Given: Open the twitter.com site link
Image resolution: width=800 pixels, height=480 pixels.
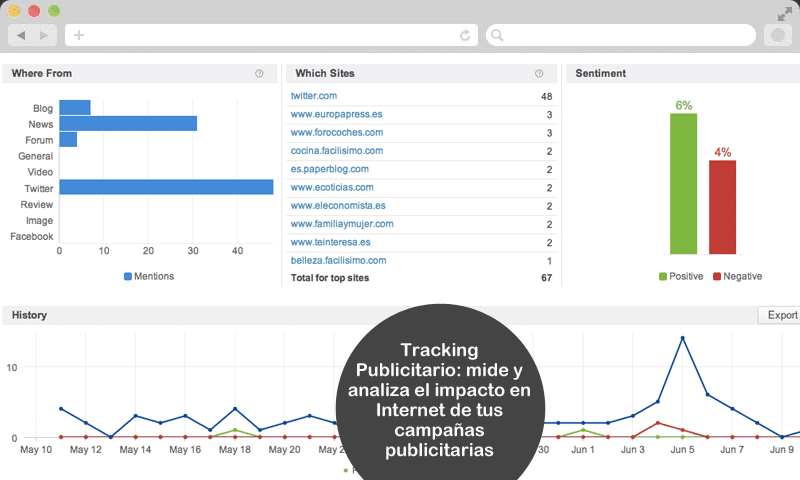Looking at the screenshot, I should click(313, 96).
